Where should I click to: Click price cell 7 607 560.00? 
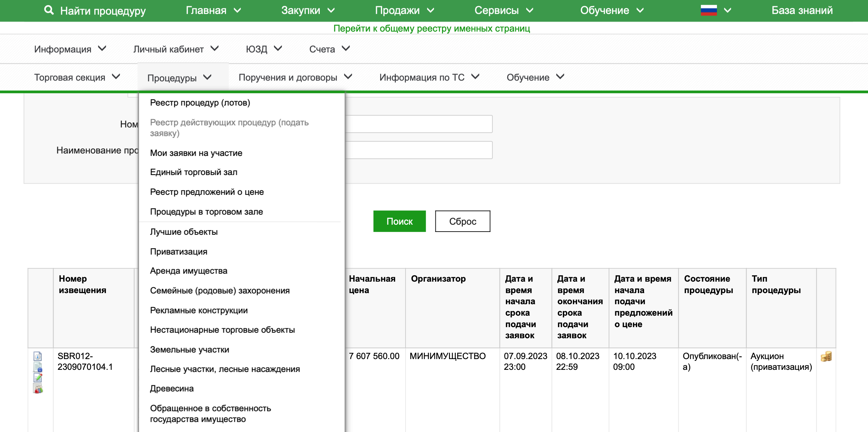click(x=374, y=356)
